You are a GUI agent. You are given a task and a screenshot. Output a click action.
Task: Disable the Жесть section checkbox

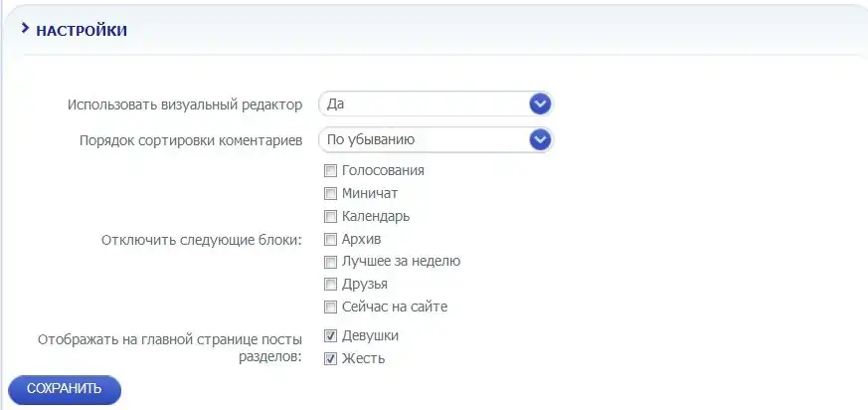coord(331,359)
